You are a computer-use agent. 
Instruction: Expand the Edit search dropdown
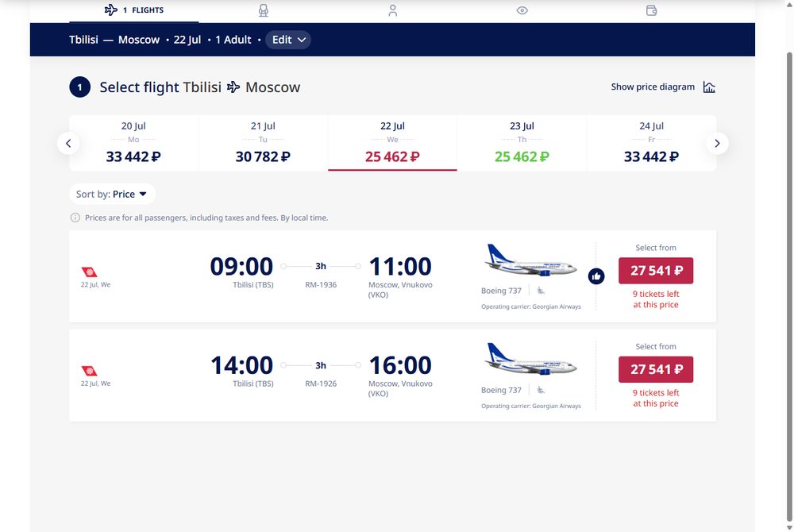(x=288, y=40)
